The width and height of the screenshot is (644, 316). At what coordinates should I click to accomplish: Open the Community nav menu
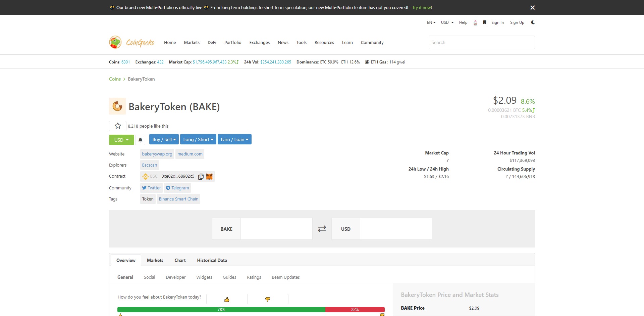[372, 42]
